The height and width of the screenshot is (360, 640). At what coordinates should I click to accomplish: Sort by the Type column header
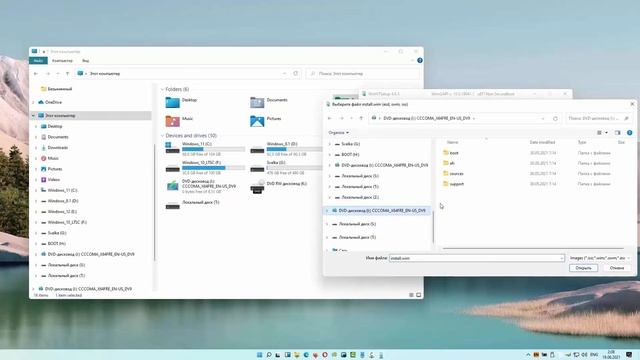coord(582,142)
